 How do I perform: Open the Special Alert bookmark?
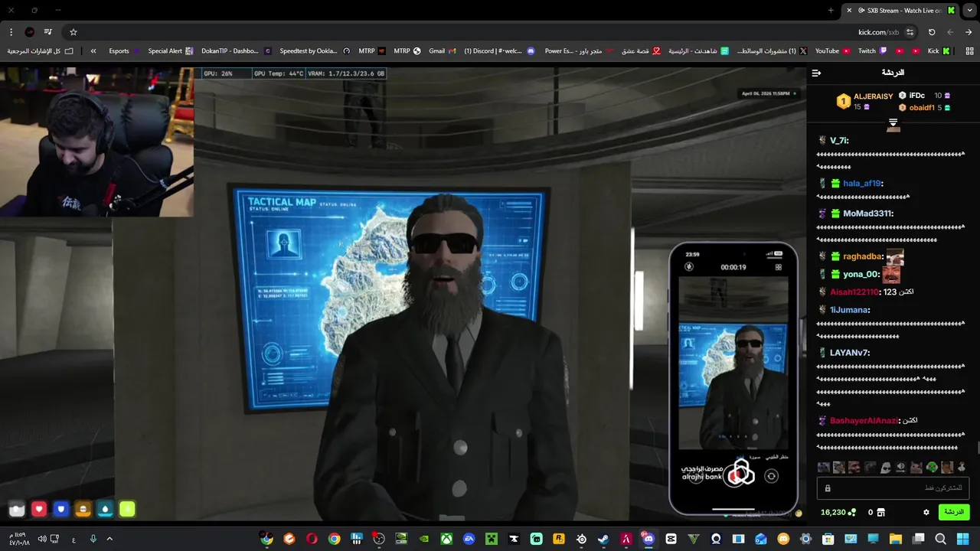171,51
